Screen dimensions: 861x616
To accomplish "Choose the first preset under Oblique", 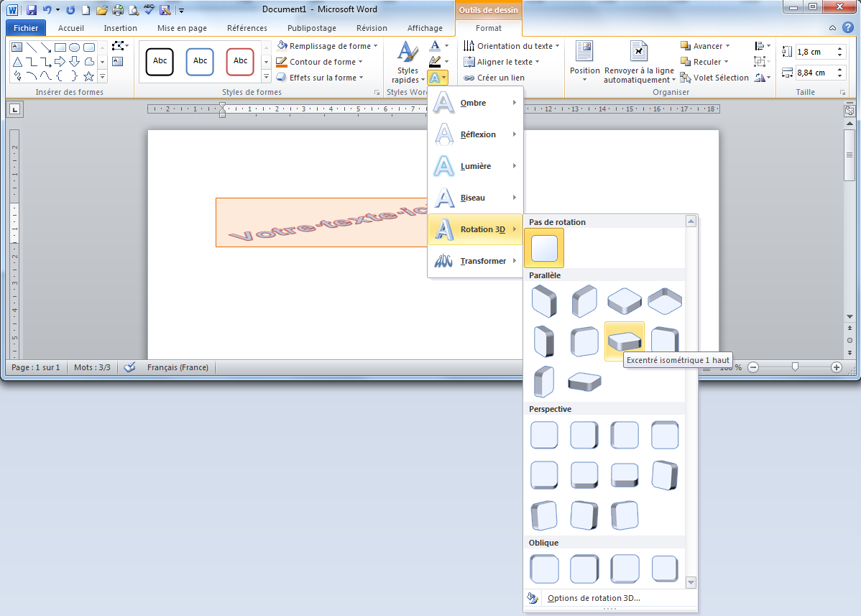I will [544, 569].
